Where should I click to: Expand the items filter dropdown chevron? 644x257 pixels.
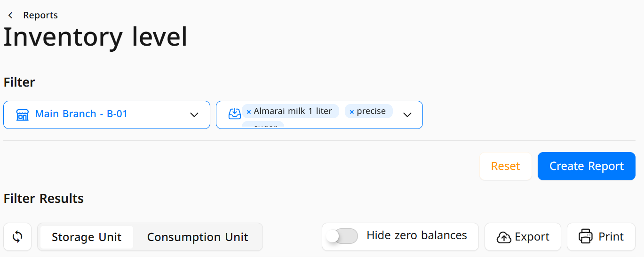click(407, 114)
